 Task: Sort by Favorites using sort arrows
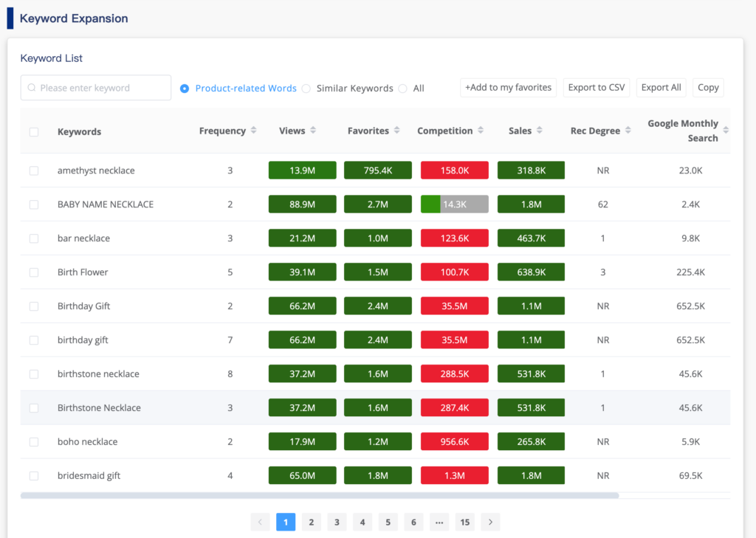(x=396, y=131)
